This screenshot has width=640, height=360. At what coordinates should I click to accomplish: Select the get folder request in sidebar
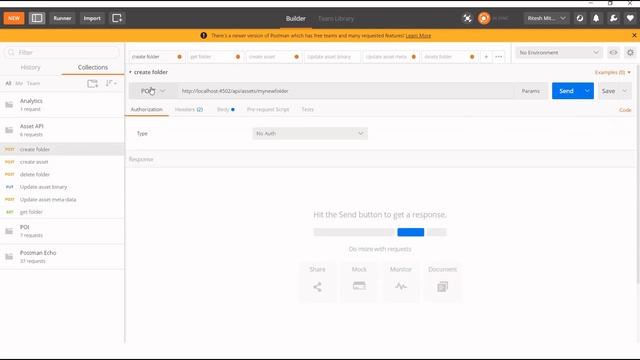tap(62, 212)
